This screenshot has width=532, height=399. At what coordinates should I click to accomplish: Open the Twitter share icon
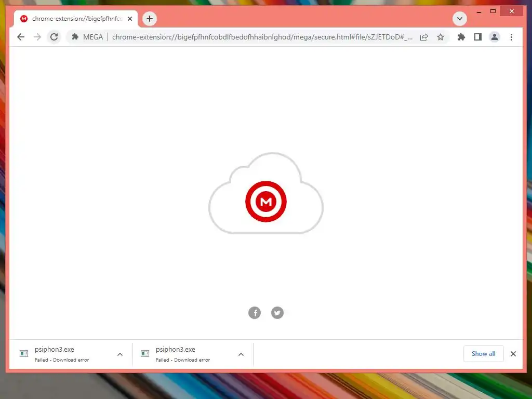point(277,312)
